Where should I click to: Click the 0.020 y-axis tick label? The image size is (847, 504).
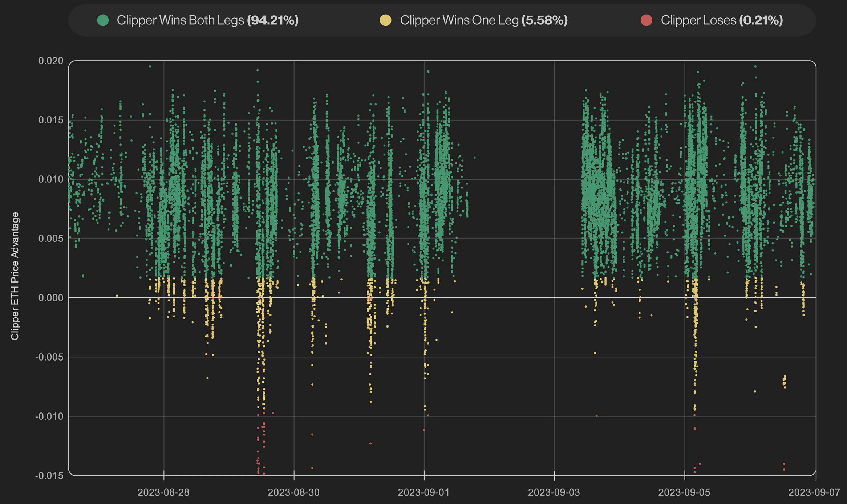[x=51, y=61]
